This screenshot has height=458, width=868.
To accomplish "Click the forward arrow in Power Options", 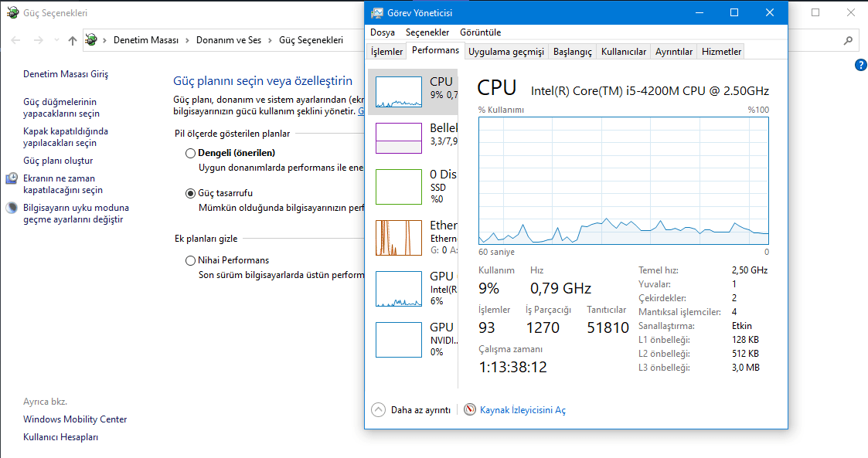I will pyautogui.click(x=38, y=40).
